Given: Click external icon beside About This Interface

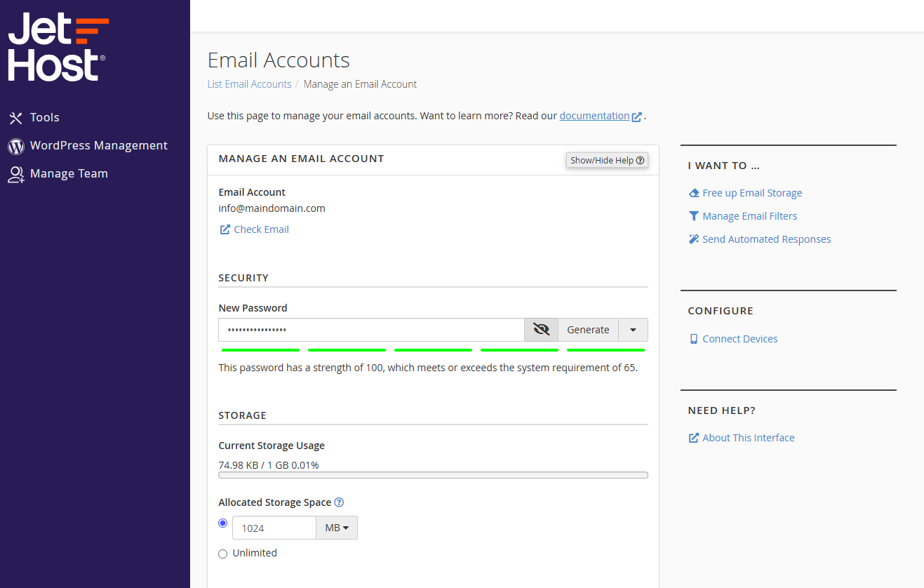Looking at the screenshot, I should [694, 438].
